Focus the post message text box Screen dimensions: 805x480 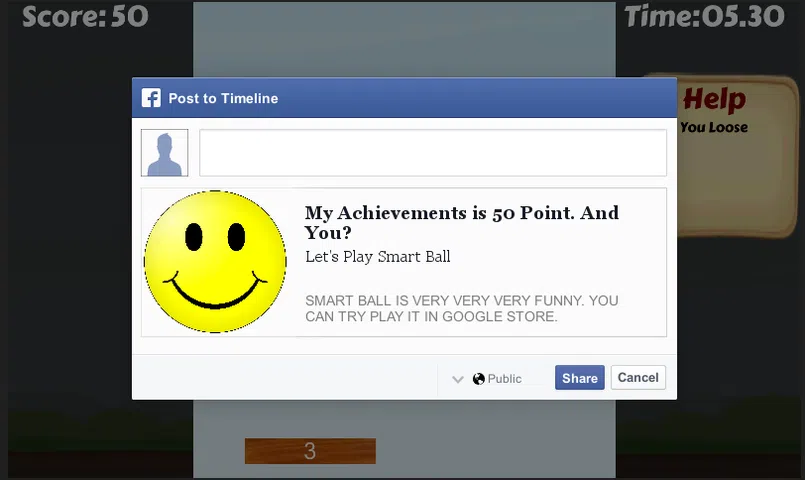[432, 153]
